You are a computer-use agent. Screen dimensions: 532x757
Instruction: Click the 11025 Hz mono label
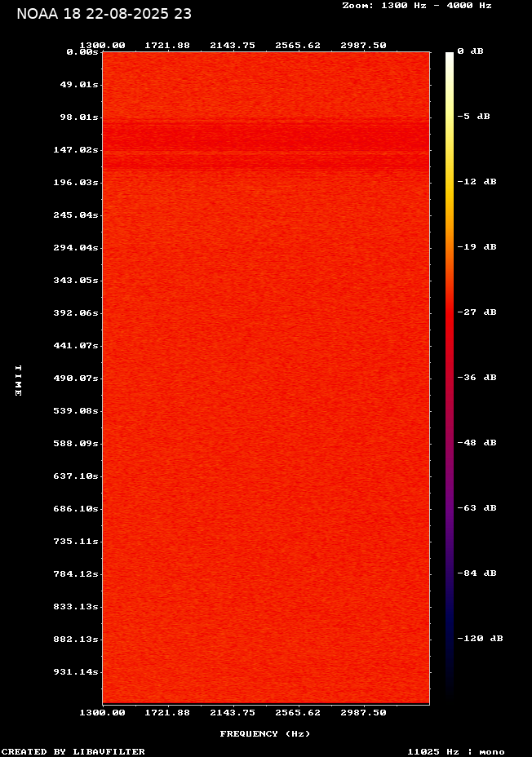pyautogui.click(x=455, y=751)
